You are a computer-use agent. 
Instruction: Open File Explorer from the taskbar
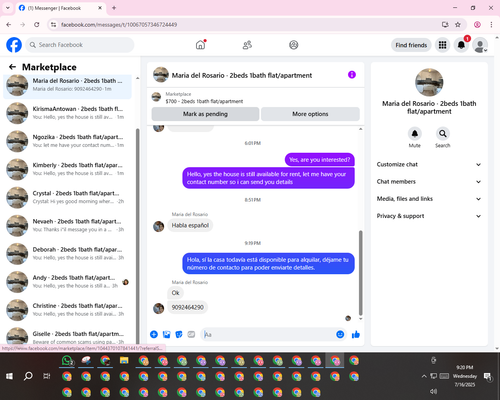(124, 360)
